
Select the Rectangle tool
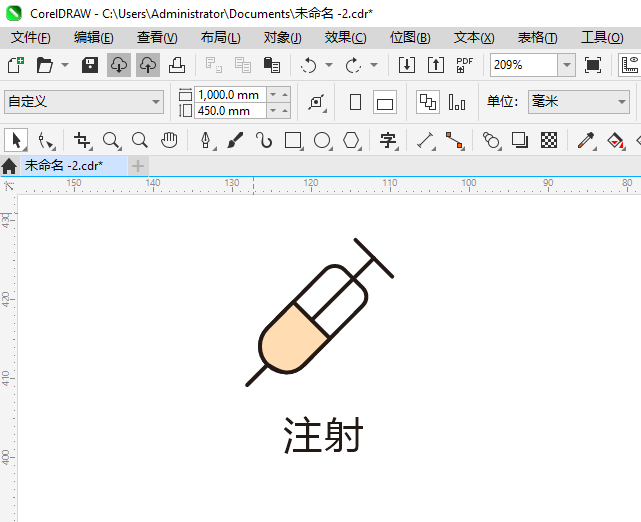pos(294,140)
